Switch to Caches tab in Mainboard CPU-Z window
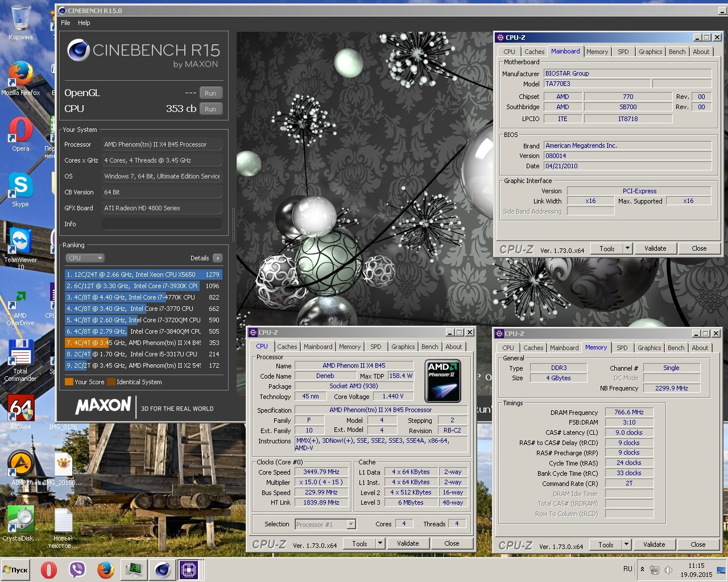 [x=534, y=52]
